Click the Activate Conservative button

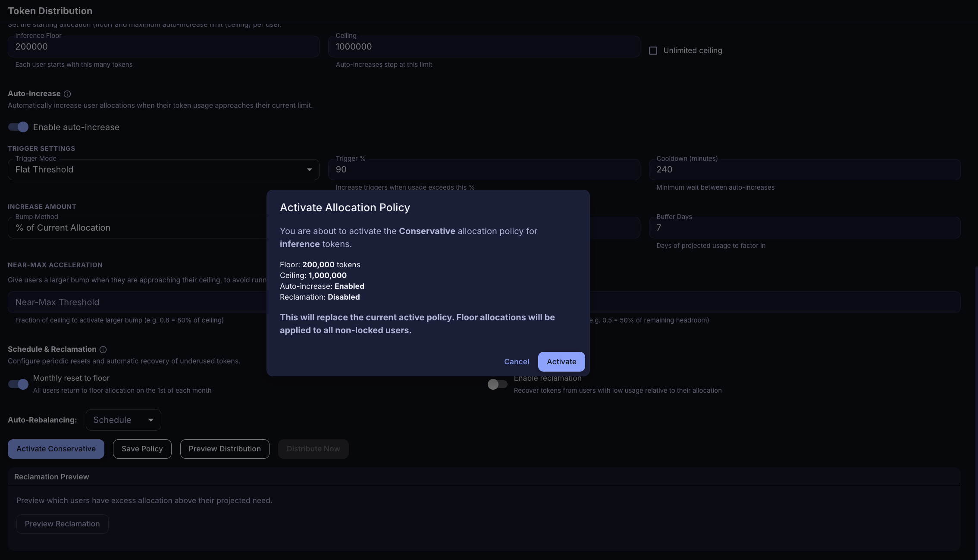click(56, 449)
